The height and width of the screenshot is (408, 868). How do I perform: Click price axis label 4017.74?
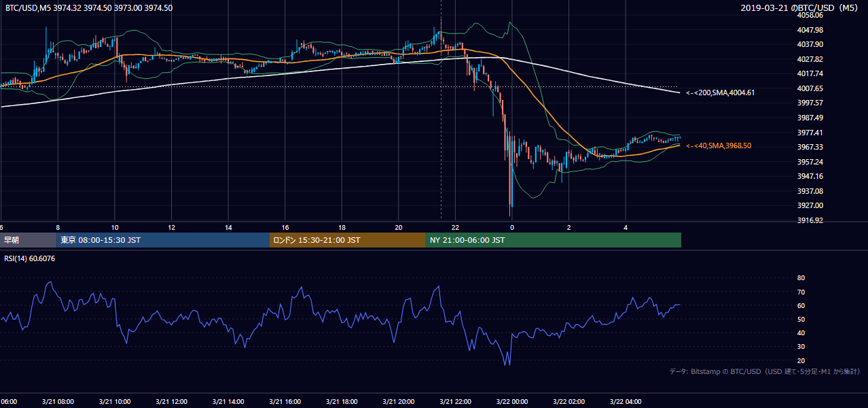[810, 73]
